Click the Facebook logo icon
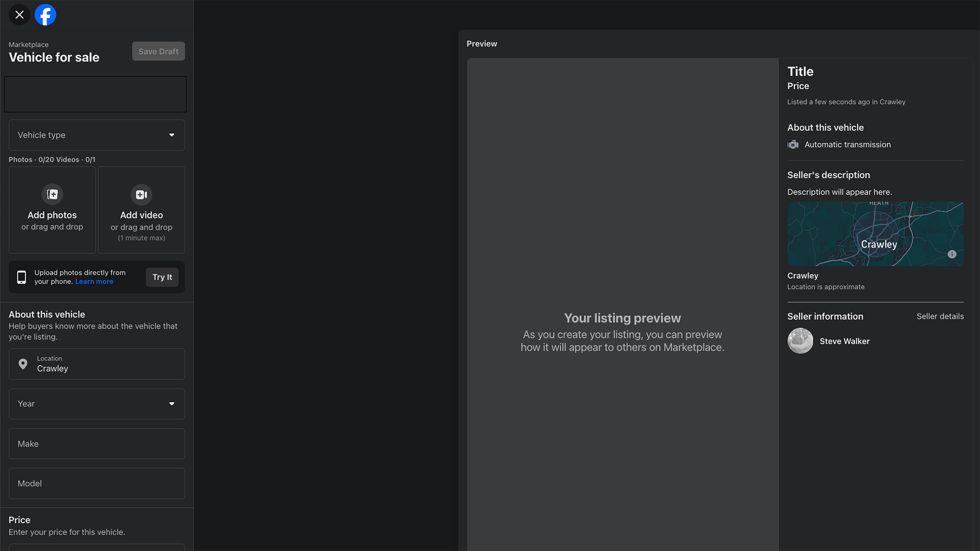This screenshot has width=980, height=551. pyautogui.click(x=45, y=15)
